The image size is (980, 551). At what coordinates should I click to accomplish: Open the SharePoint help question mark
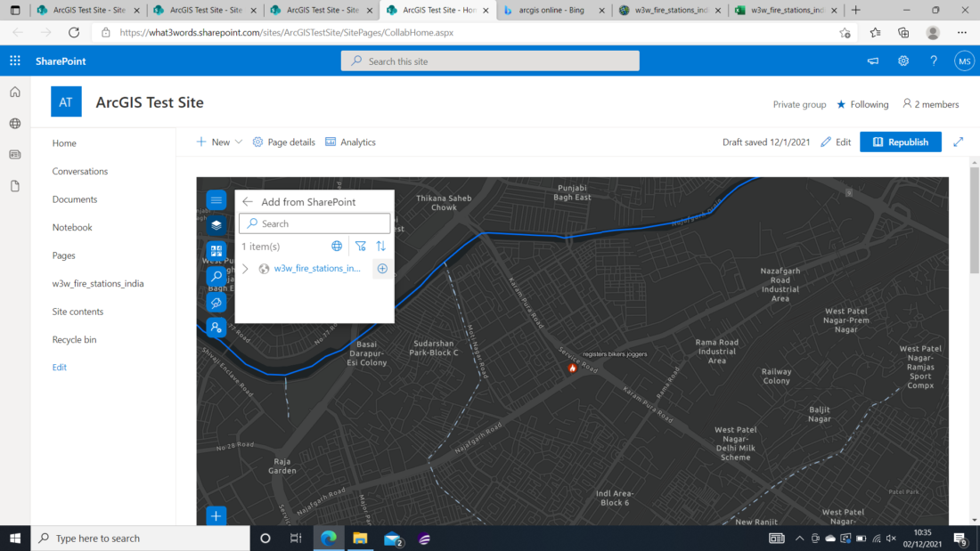(x=933, y=61)
